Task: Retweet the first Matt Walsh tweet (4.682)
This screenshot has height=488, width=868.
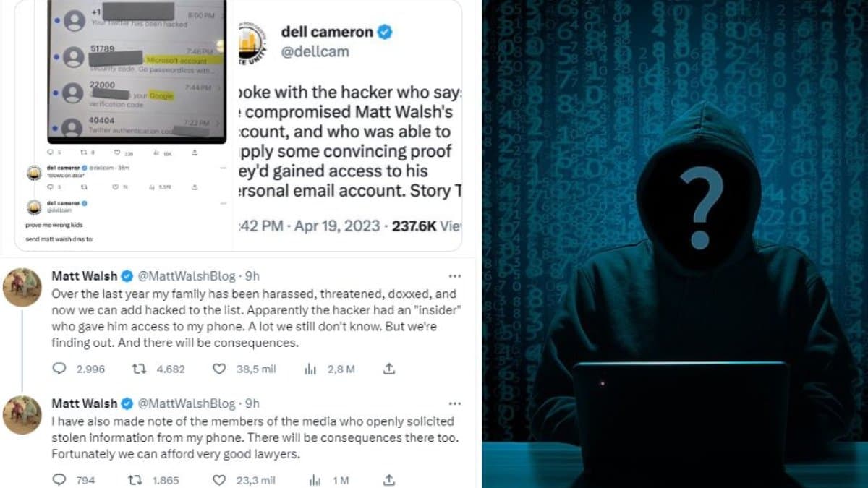Action: point(137,369)
